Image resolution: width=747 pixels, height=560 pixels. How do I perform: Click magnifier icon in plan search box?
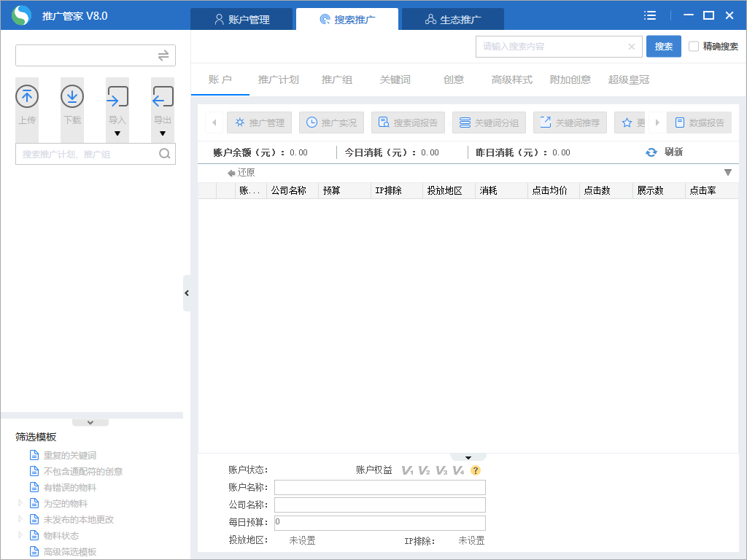point(165,154)
